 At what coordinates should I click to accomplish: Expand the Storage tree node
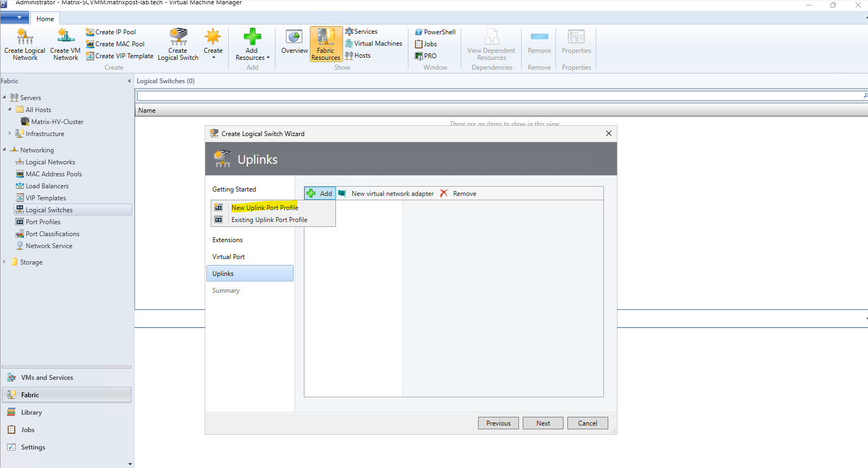click(4, 262)
